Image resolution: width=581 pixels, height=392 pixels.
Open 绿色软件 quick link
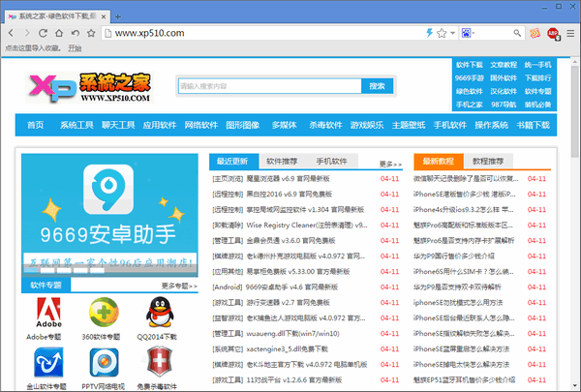[469, 92]
